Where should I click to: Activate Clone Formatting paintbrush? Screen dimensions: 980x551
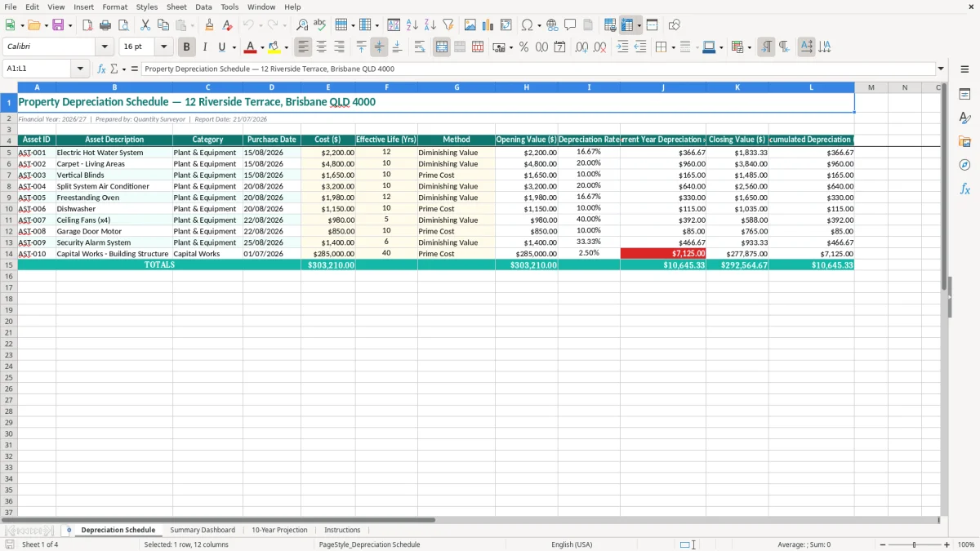coord(210,25)
